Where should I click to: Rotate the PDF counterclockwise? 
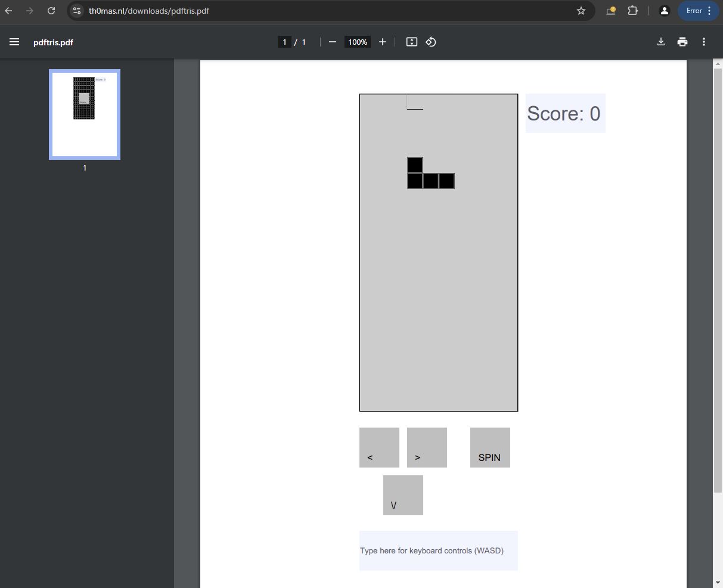[431, 42]
